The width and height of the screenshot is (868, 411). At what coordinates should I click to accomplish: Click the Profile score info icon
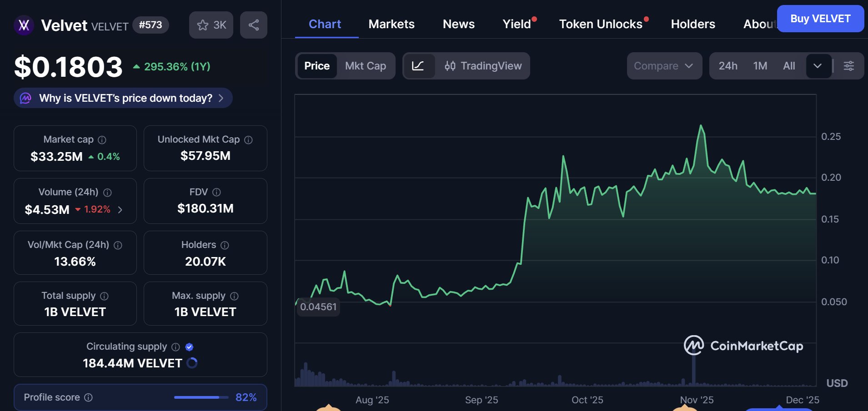click(89, 397)
